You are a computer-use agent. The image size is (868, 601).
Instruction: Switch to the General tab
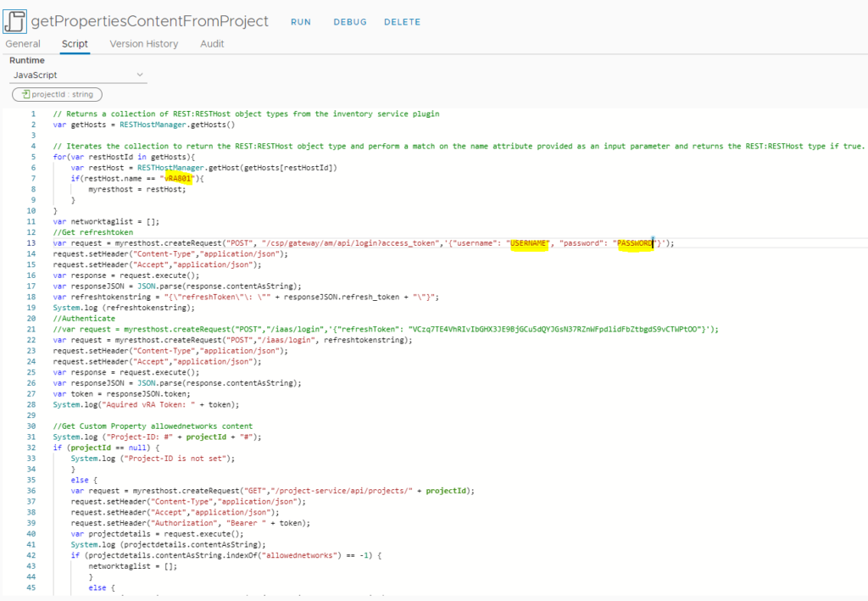coord(23,43)
